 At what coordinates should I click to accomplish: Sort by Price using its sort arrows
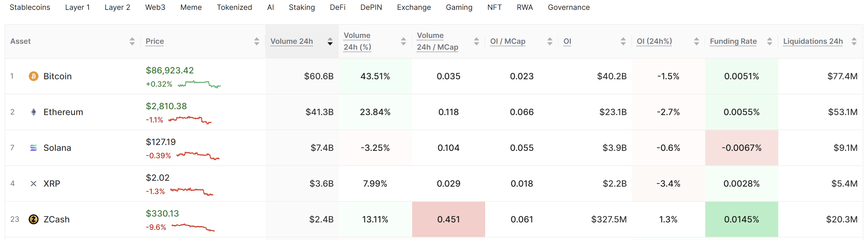click(x=257, y=41)
